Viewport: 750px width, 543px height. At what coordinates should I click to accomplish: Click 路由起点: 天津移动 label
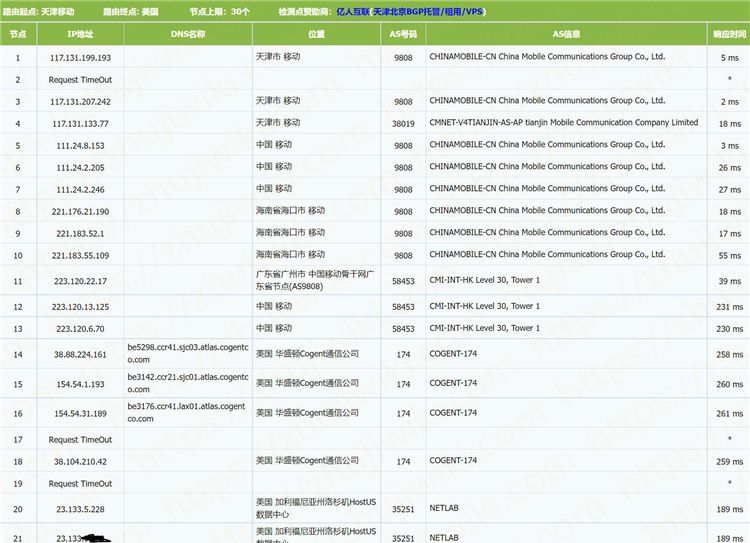[x=39, y=11]
